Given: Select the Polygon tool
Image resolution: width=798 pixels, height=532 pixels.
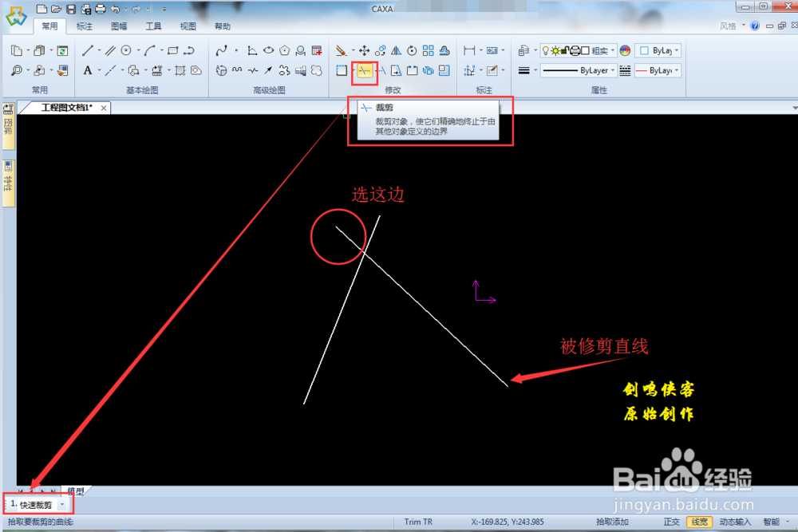Looking at the screenshot, I should click(285, 50).
